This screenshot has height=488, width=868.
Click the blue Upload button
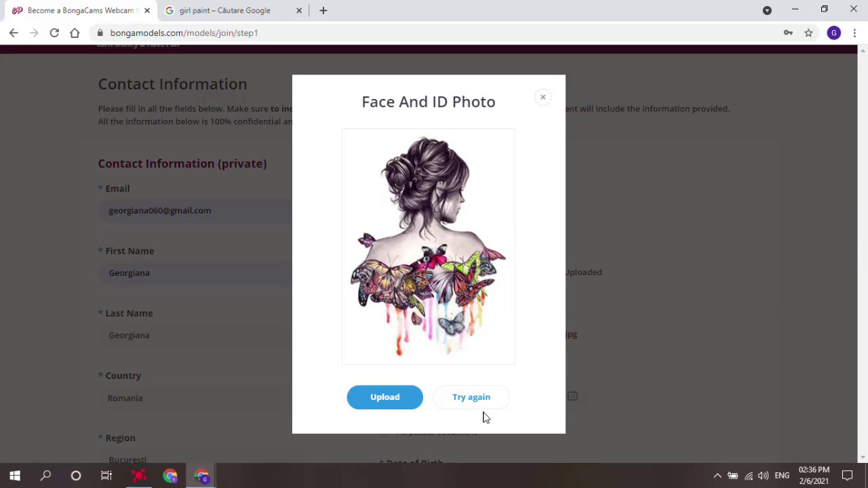tap(384, 397)
